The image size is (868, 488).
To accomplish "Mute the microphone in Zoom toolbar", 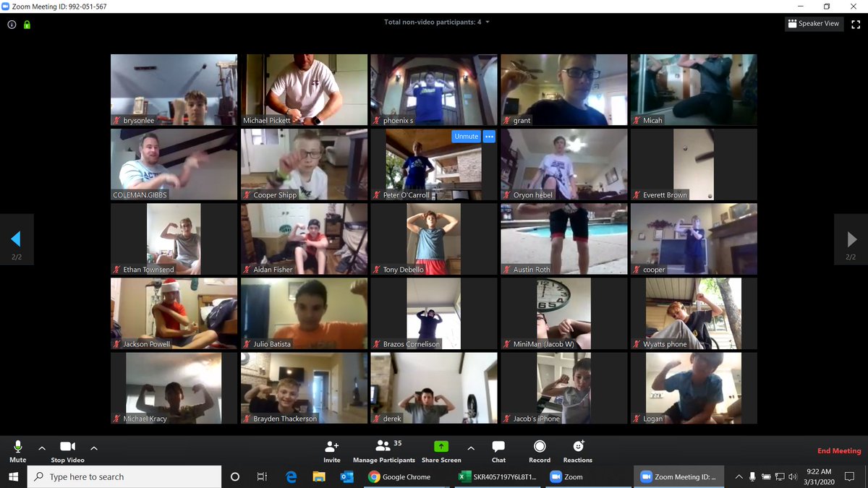I will coord(17,451).
